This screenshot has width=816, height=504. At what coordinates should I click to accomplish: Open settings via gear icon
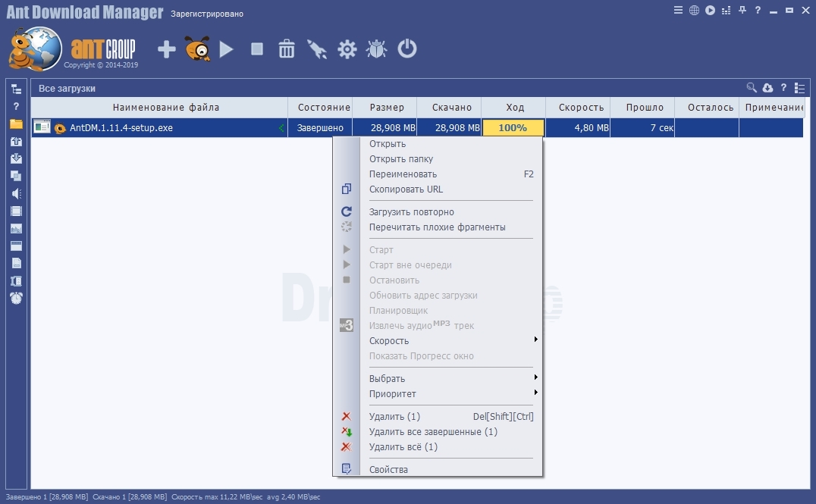[347, 49]
